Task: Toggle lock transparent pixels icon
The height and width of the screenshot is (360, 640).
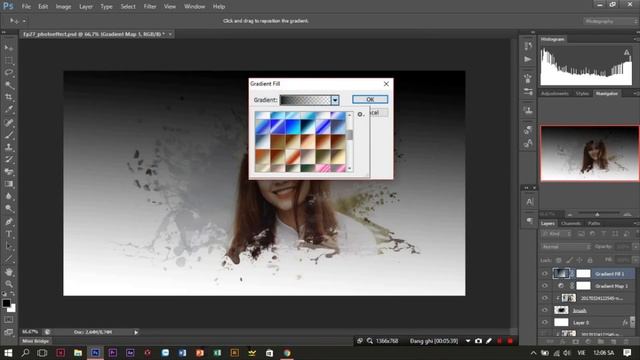Action: pos(559,260)
